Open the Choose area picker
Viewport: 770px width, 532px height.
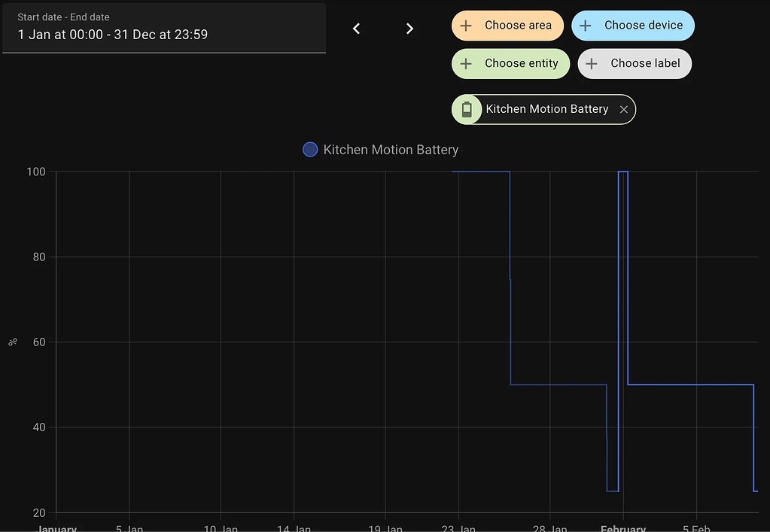coord(508,26)
